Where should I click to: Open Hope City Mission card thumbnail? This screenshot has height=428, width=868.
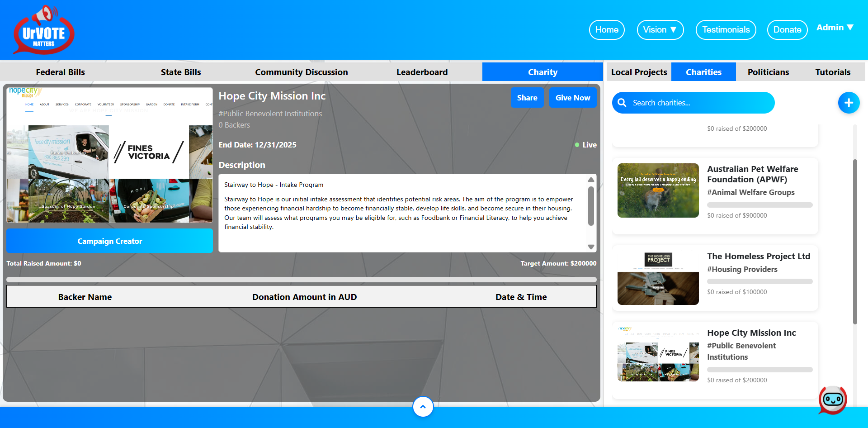658,354
